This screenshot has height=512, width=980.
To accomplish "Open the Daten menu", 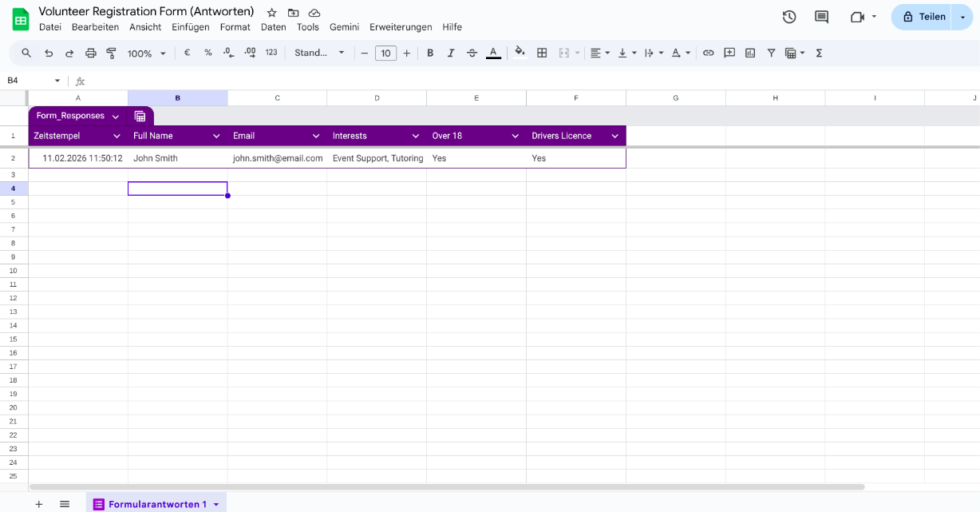I will click(274, 26).
